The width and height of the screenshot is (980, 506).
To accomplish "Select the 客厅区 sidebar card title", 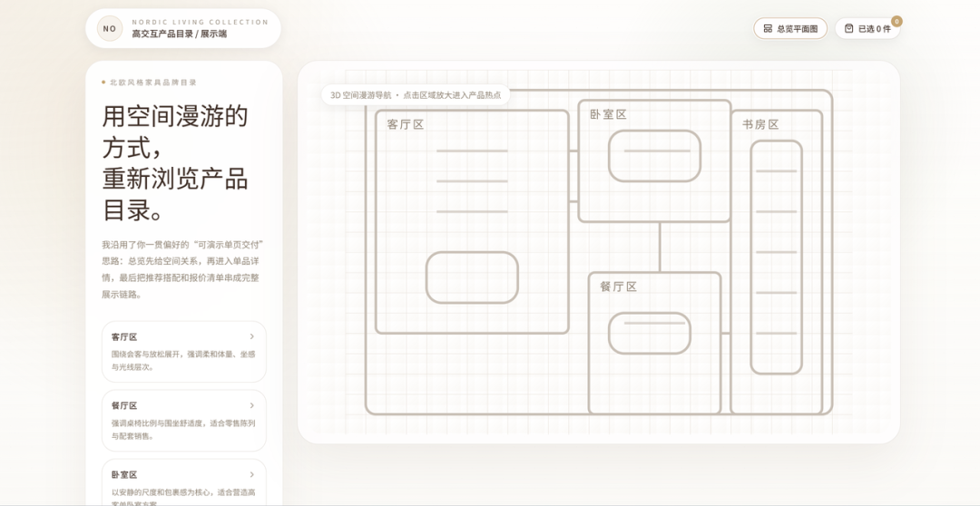I will pyautogui.click(x=124, y=337).
